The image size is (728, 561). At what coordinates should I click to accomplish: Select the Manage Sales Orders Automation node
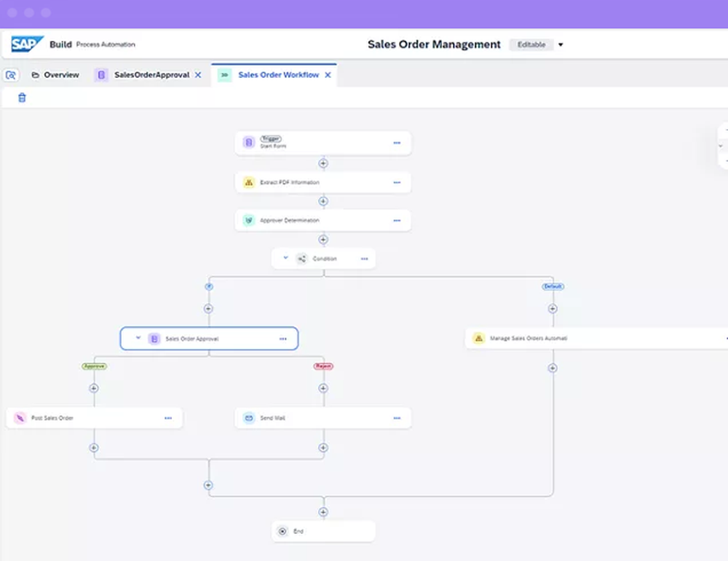[x=597, y=338]
